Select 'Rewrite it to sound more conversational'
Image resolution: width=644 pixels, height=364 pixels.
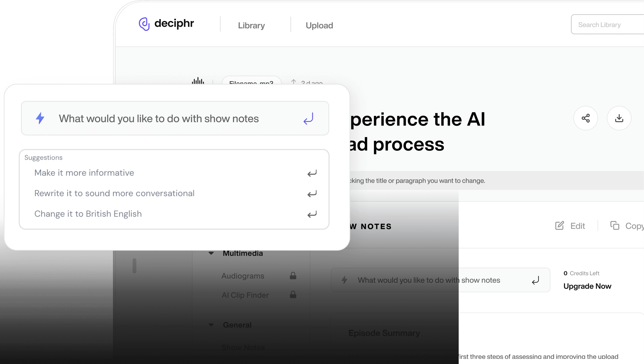tap(114, 193)
